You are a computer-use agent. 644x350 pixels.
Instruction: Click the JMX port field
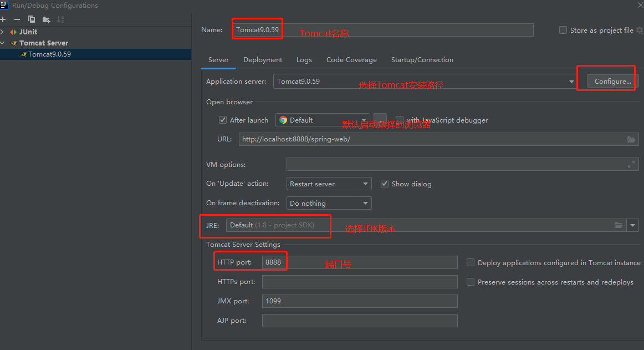360,301
